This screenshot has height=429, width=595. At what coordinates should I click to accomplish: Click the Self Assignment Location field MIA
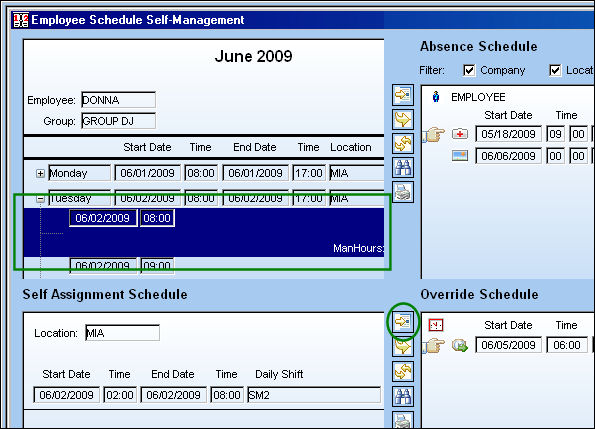point(122,333)
